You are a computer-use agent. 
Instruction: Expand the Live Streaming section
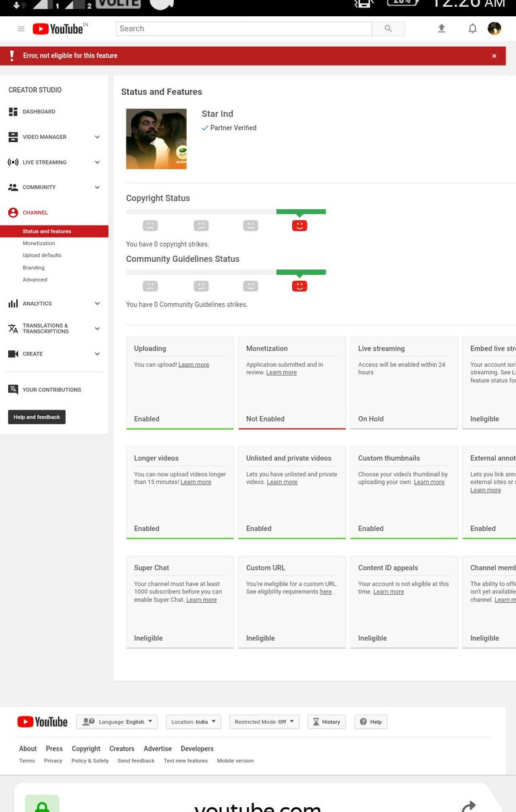coord(97,162)
